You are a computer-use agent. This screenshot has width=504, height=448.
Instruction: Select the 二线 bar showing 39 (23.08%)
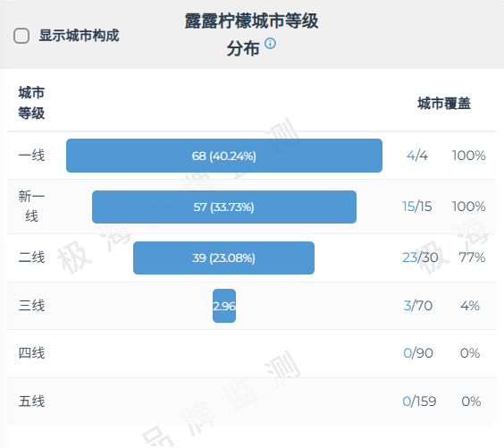click(223, 258)
